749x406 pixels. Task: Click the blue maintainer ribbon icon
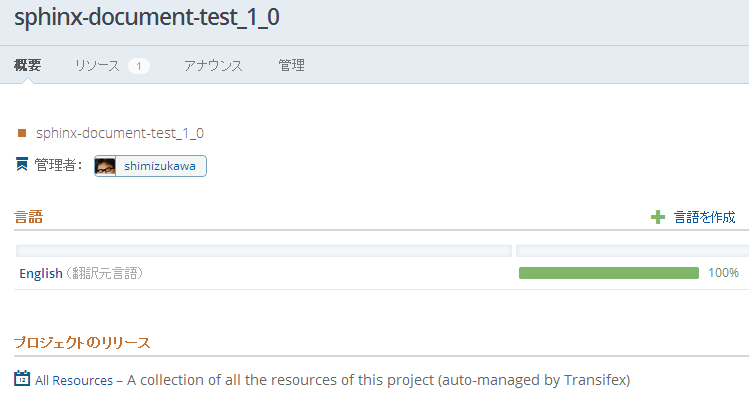(22, 164)
